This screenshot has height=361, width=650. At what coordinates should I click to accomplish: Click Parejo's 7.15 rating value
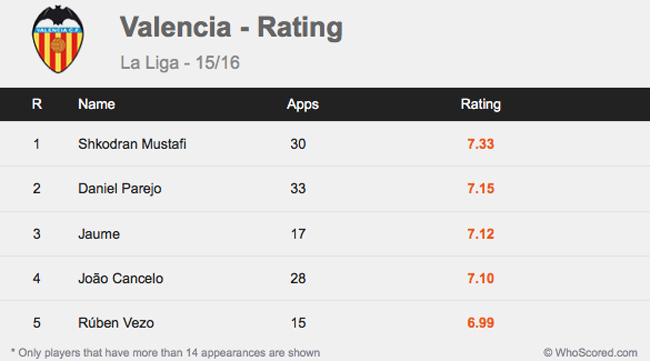point(480,189)
